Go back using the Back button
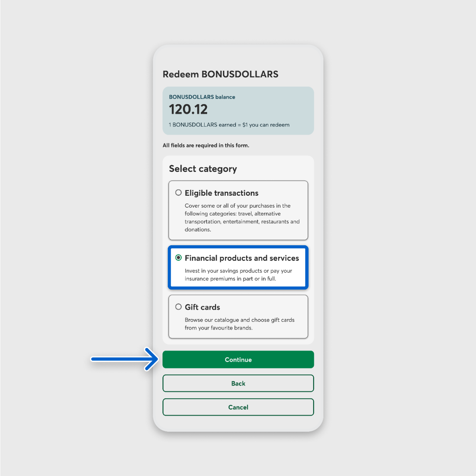The width and height of the screenshot is (476, 476). point(238,383)
